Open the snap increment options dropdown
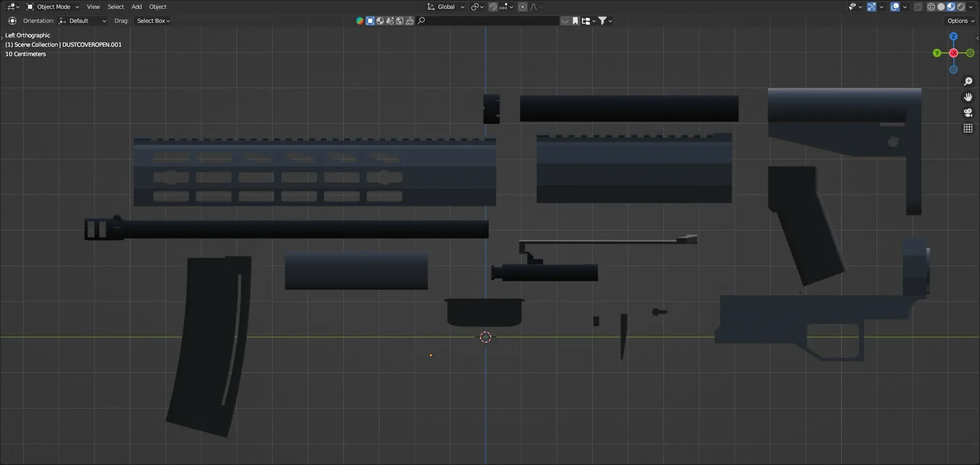This screenshot has height=465, width=980. [x=506, y=7]
